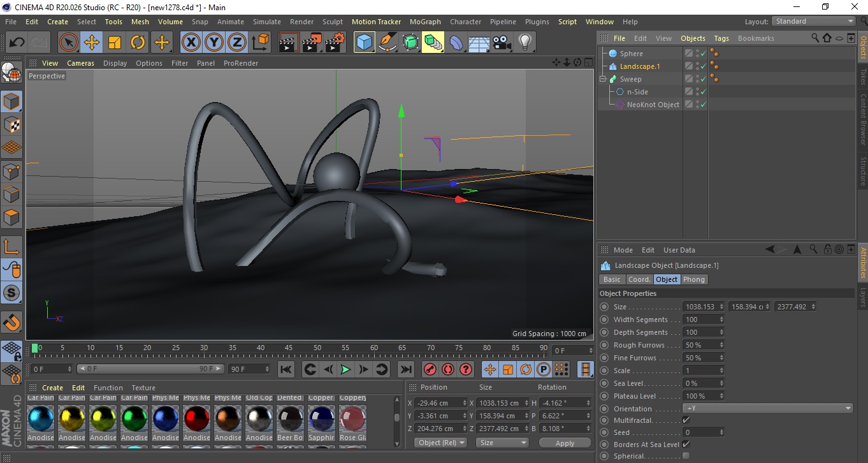The height and width of the screenshot is (463, 868).
Task: Toggle the Multifractal checkbox
Action: pos(686,420)
